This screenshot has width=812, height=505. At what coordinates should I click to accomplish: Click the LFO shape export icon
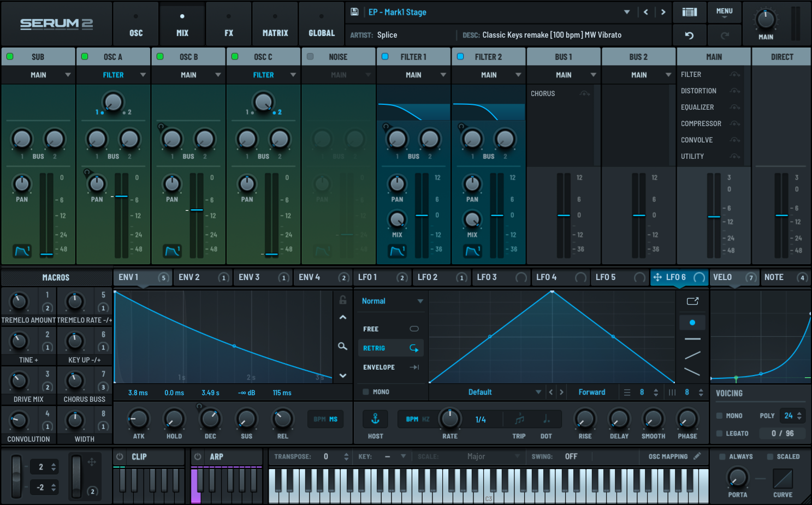click(692, 301)
